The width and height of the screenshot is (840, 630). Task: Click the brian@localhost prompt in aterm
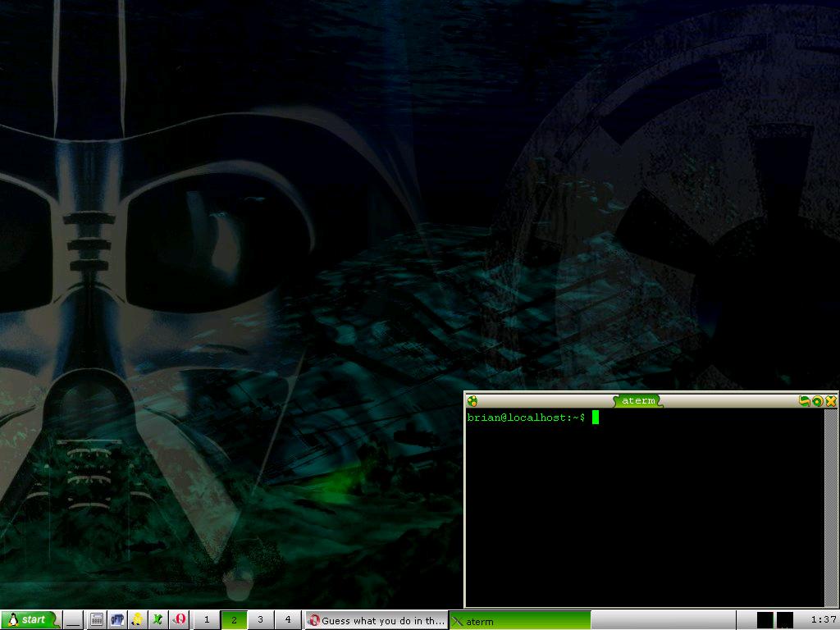coord(526,418)
